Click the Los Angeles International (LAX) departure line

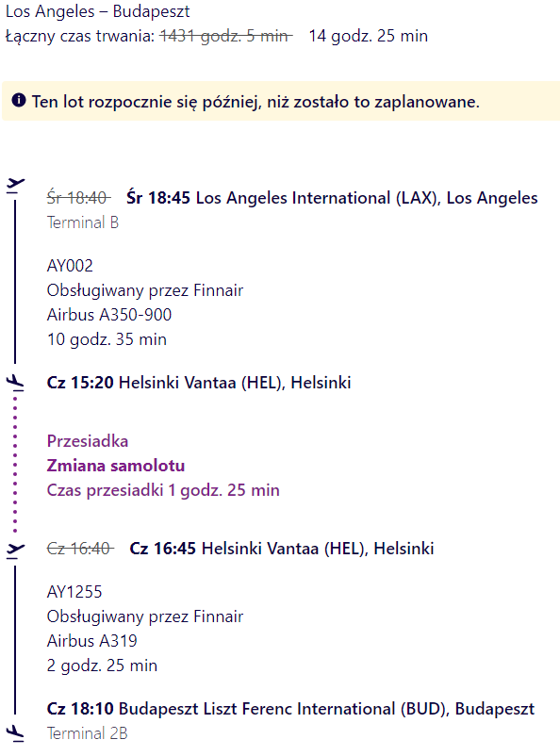(332, 198)
